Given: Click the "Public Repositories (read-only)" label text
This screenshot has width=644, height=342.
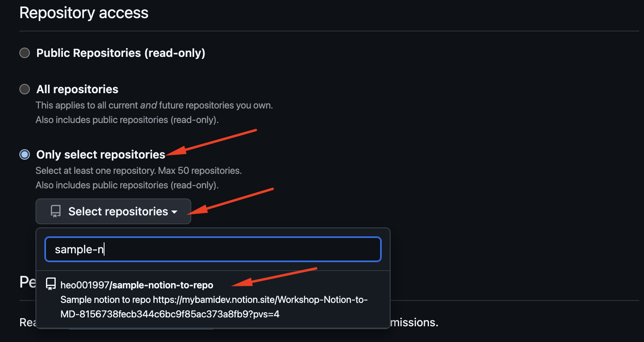Looking at the screenshot, I should (121, 53).
